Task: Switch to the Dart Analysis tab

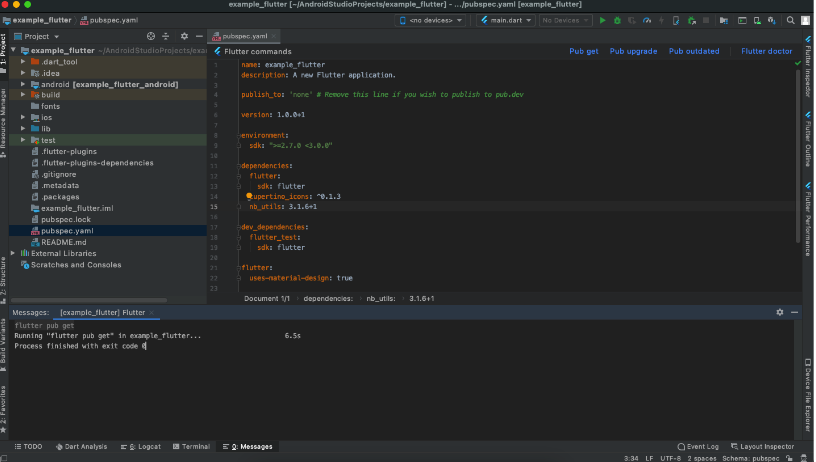Action: click(81, 446)
